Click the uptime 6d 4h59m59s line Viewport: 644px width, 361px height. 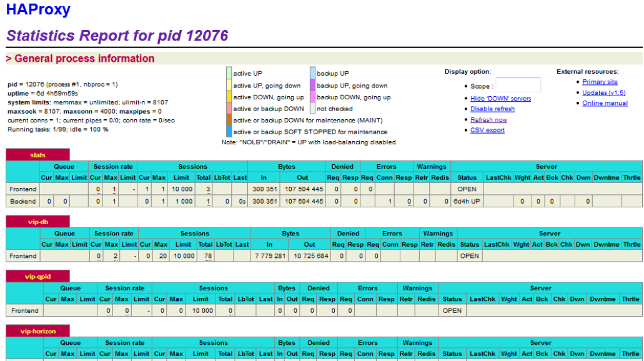click(x=42, y=93)
